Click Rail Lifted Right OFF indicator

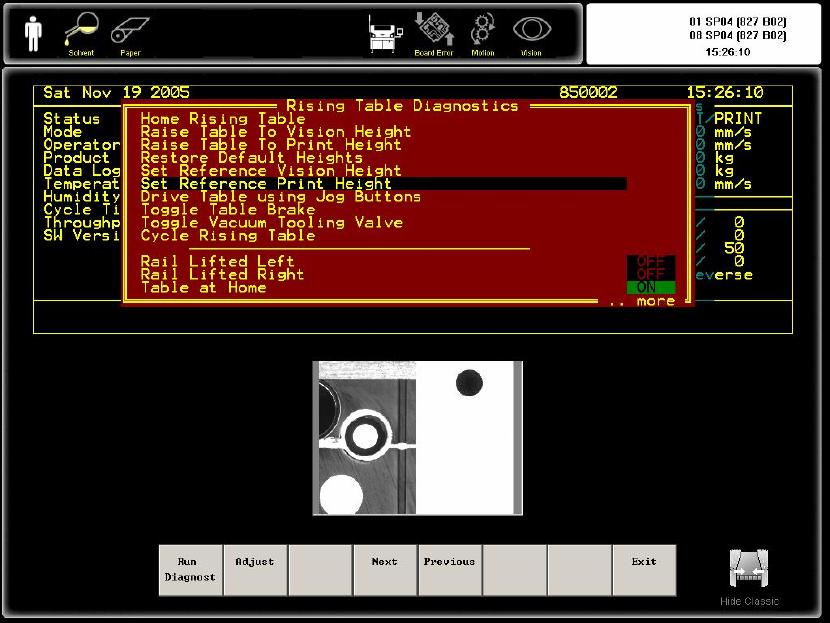[x=651, y=274]
